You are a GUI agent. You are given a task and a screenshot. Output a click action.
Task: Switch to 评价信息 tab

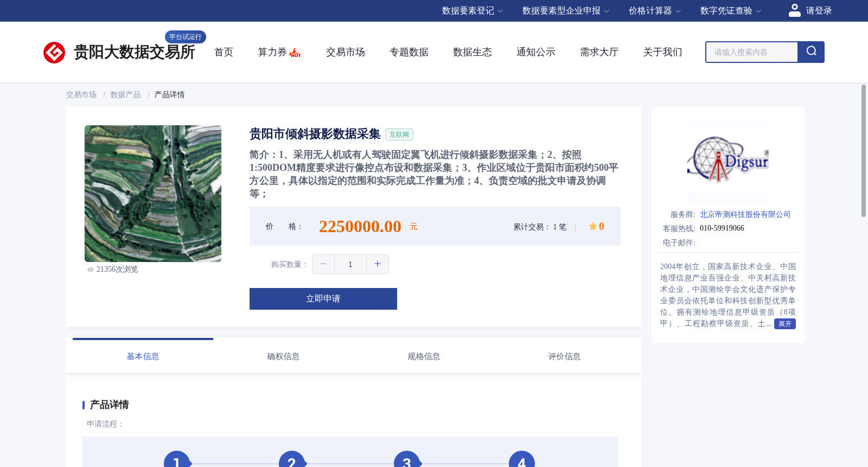pyautogui.click(x=564, y=356)
